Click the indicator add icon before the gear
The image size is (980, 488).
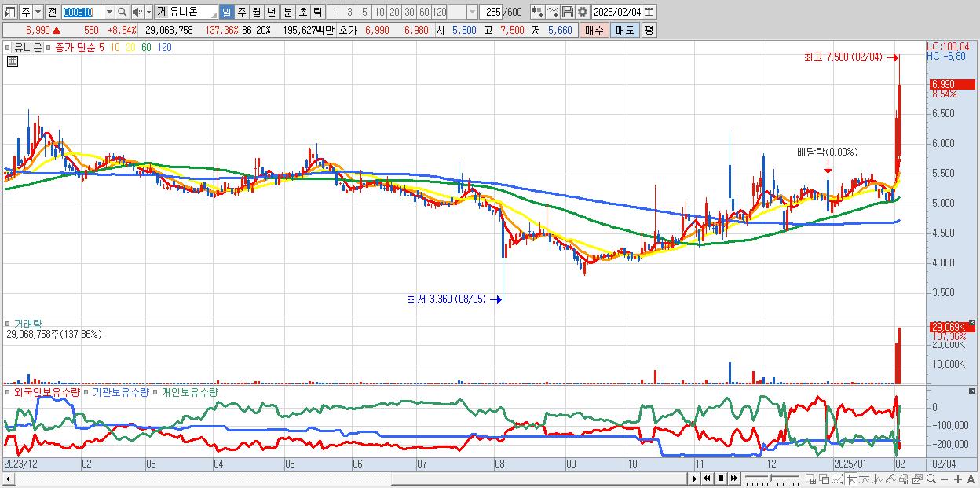pos(537,12)
